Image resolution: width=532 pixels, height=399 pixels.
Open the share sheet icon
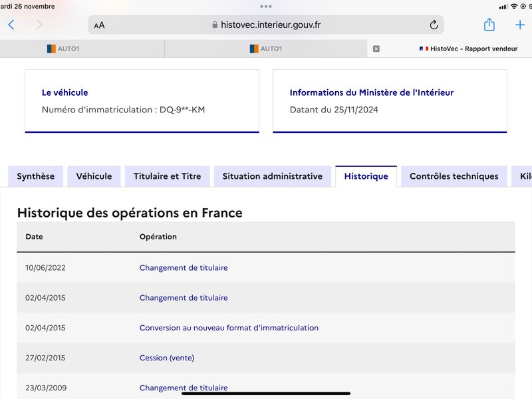(489, 25)
